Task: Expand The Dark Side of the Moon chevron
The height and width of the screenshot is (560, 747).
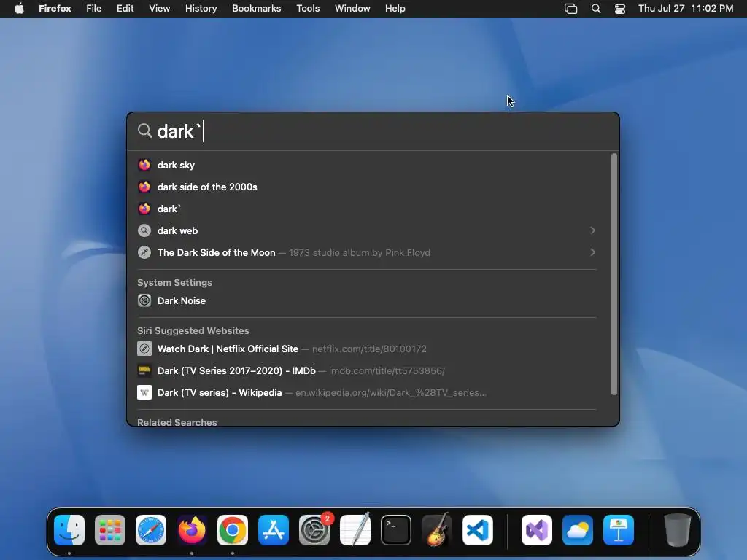Action: pos(592,252)
